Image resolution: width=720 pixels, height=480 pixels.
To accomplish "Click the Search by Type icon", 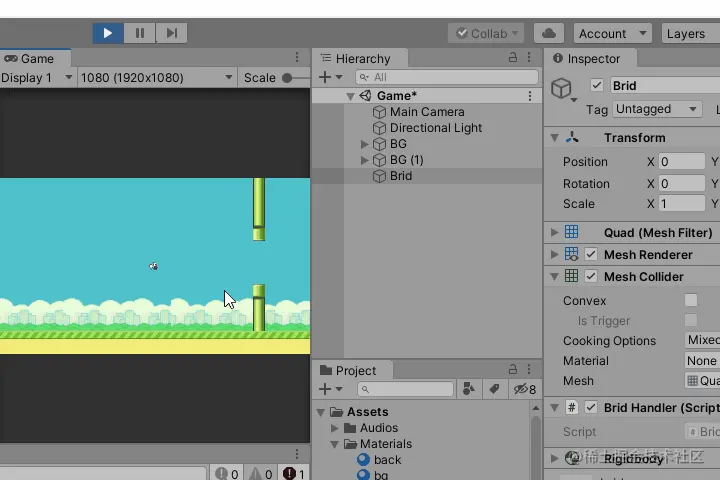I will (x=468, y=389).
